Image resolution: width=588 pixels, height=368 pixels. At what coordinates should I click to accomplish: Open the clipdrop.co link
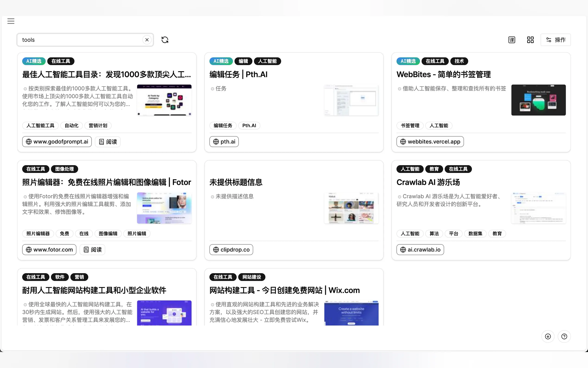(x=231, y=250)
